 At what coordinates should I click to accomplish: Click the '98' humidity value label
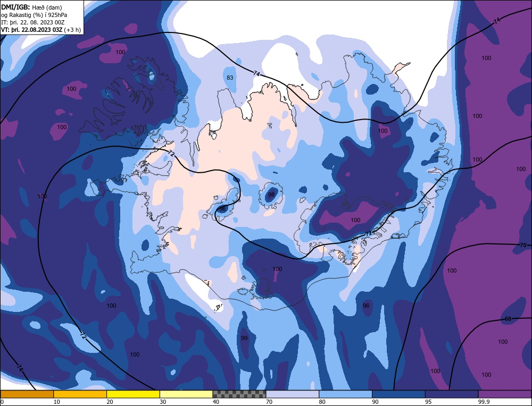[x=271, y=194]
